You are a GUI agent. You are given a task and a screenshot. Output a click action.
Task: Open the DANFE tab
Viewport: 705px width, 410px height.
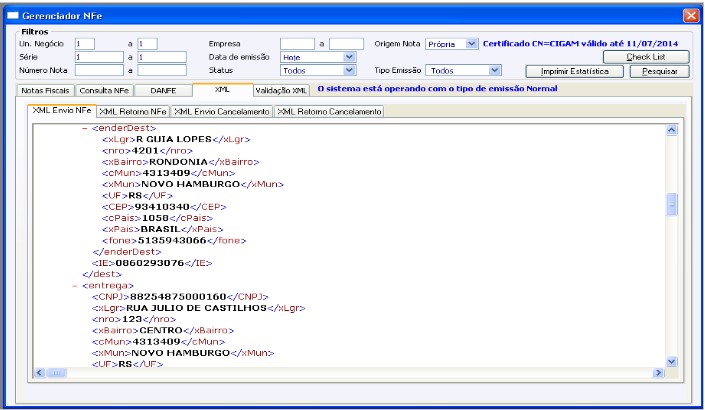pos(163,90)
